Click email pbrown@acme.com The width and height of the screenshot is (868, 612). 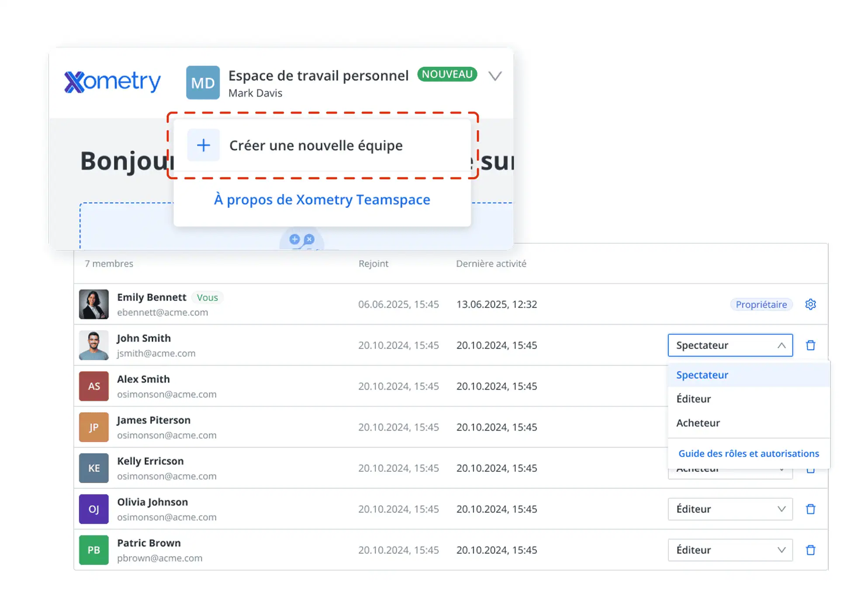click(x=159, y=558)
